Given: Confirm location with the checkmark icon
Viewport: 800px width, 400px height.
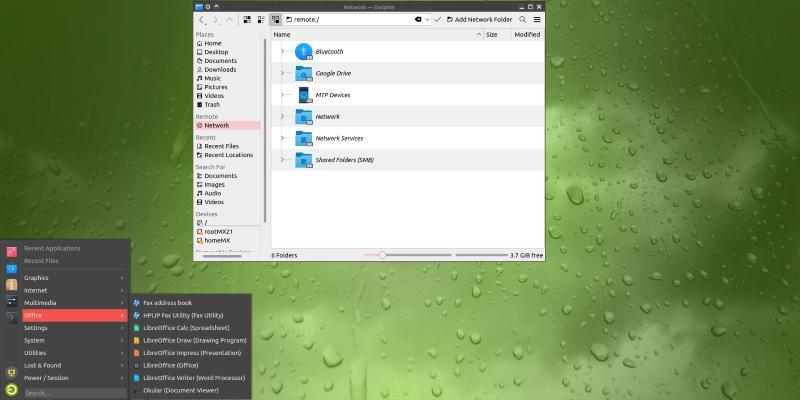Looking at the screenshot, I should coord(438,19).
